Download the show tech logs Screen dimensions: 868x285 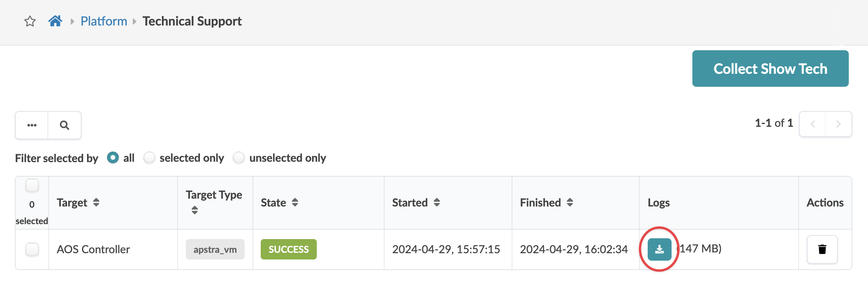[x=659, y=249]
